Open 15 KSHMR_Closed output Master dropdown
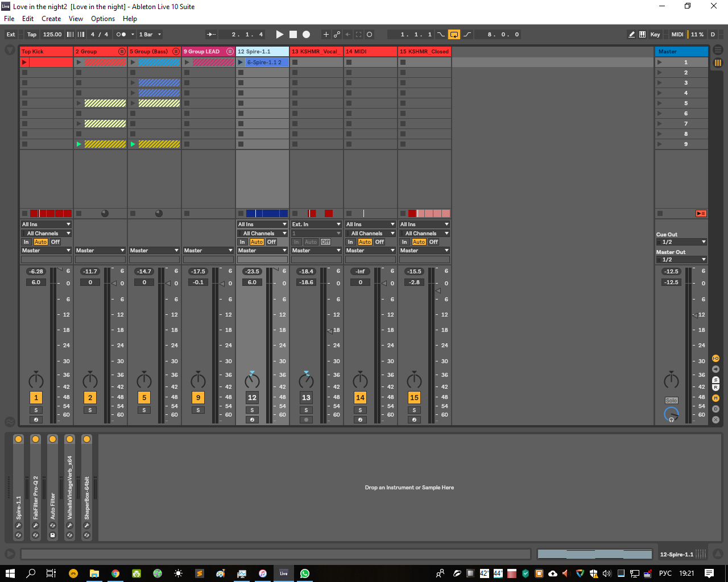Image resolution: width=728 pixels, height=582 pixels. click(x=424, y=251)
